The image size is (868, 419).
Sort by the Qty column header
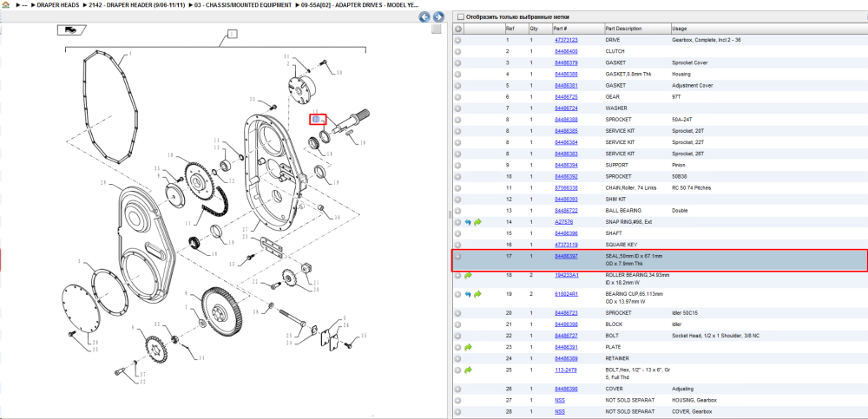(x=533, y=29)
